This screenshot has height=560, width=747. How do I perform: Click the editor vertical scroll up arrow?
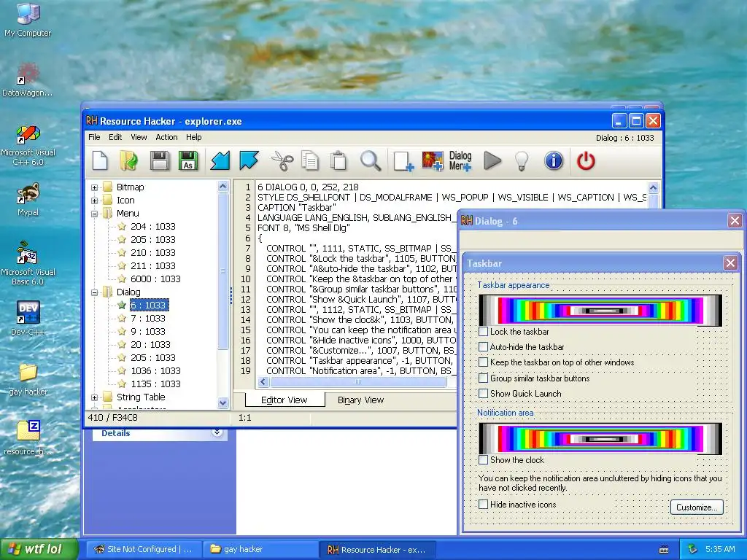653,187
